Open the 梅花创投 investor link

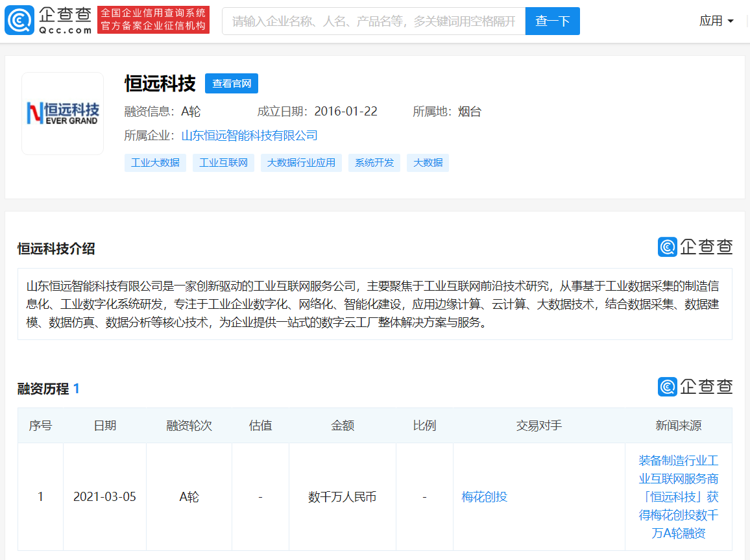(484, 497)
